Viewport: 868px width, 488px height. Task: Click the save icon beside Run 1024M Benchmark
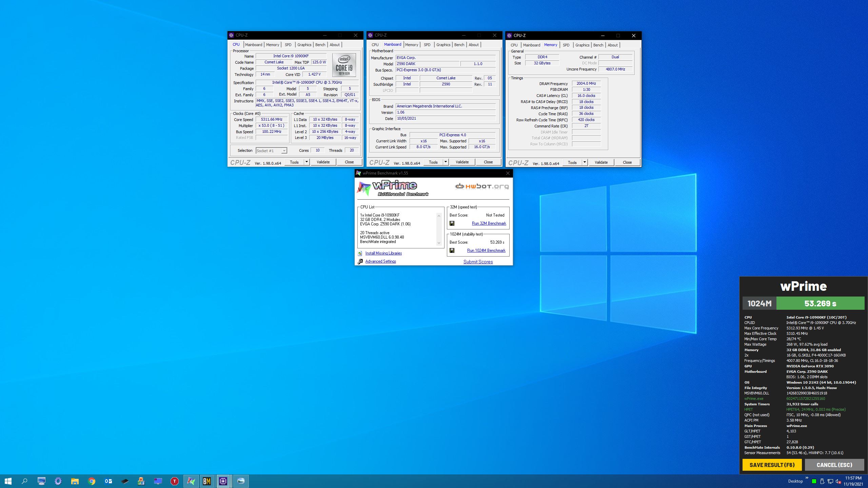[x=452, y=250]
